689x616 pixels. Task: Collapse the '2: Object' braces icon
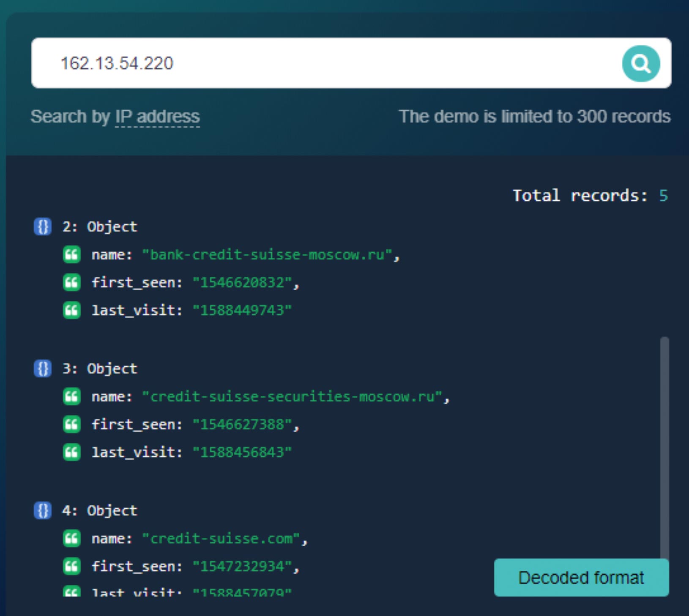point(42,226)
